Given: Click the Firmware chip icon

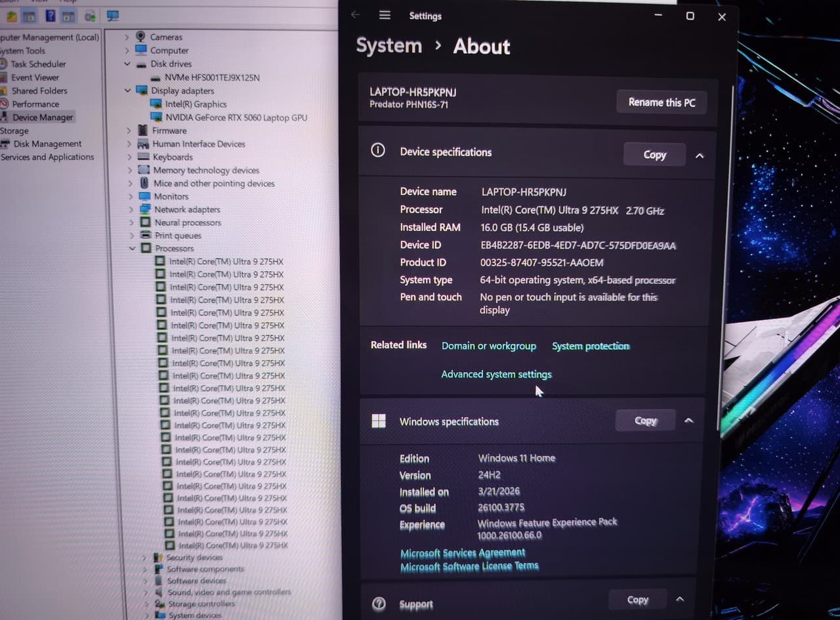Looking at the screenshot, I should pos(143,131).
